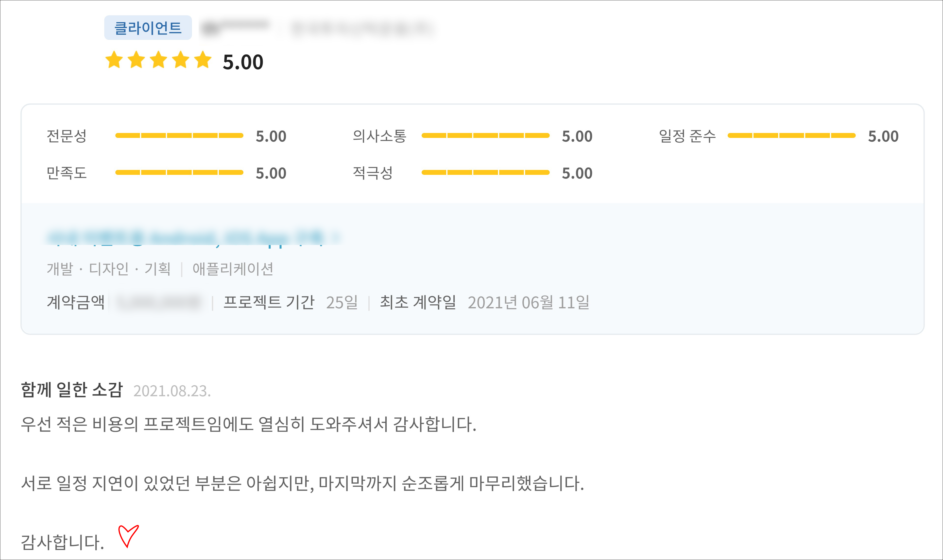Click the 만족도 rating bar
Image resolution: width=943 pixels, height=560 pixels.
pyautogui.click(x=179, y=172)
